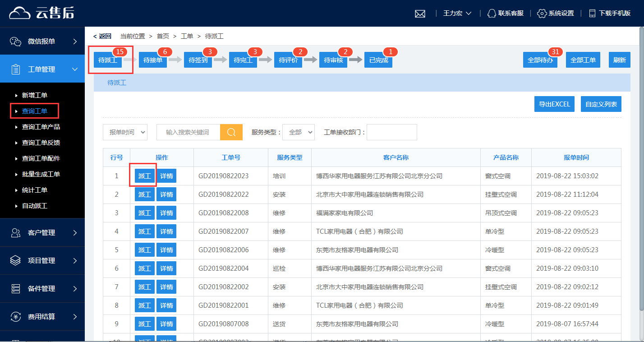The image size is (644, 342).
Task: Select 查询工单产品 in sidebar
Action: pyautogui.click(x=41, y=127)
